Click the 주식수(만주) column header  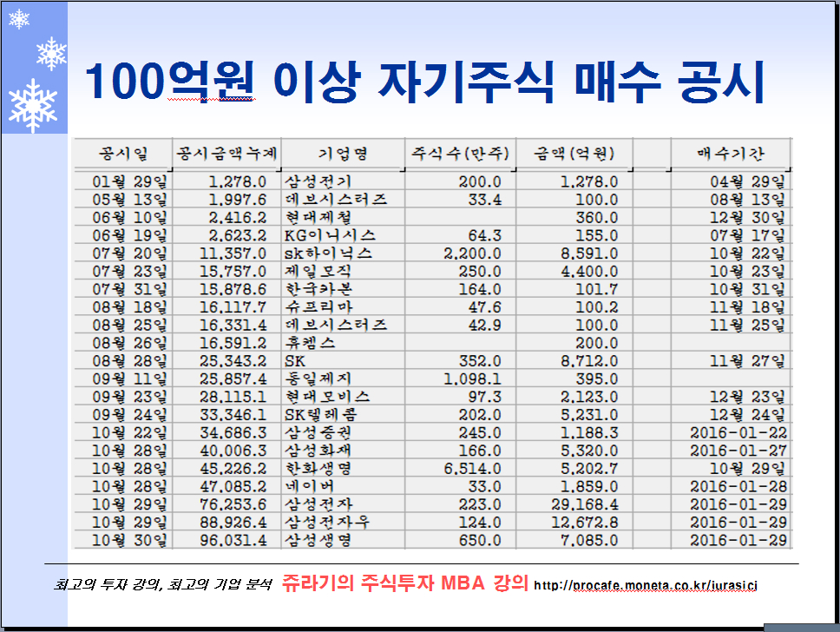[x=460, y=154]
